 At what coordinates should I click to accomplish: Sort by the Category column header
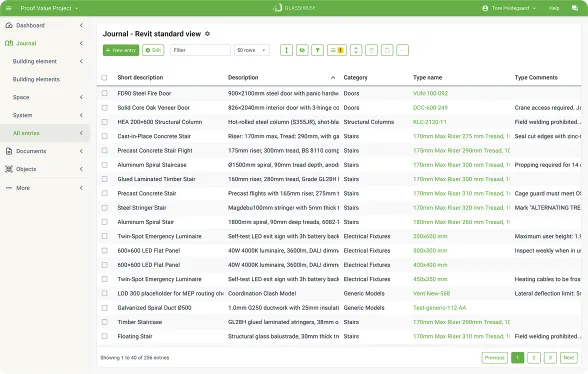point(356,78)
